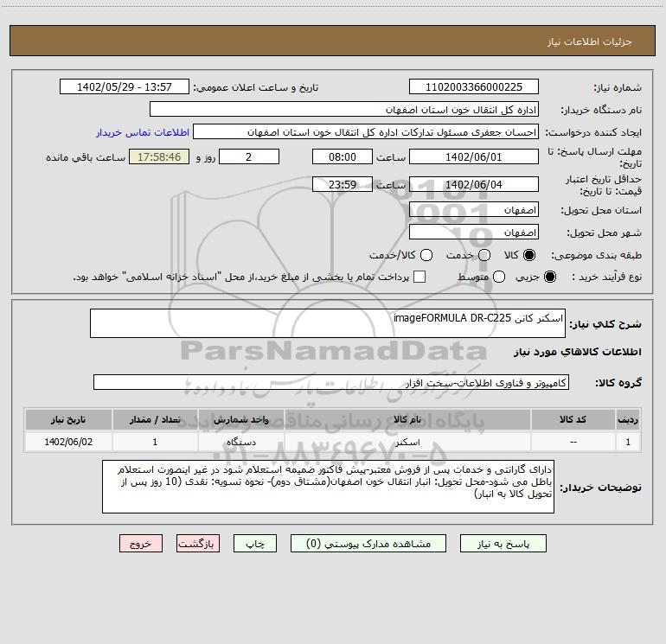Image resolution: width=666 pixels, height=644 pixels.
Task: Click the خروج exit button
Action: (141, 544)
